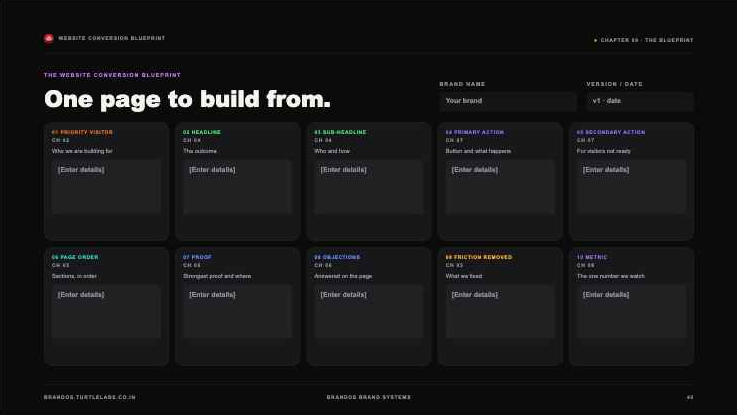The image size is (737, 415).
Task: Click the 'Secondary Action' card title
Action: (x=611, y=133)
